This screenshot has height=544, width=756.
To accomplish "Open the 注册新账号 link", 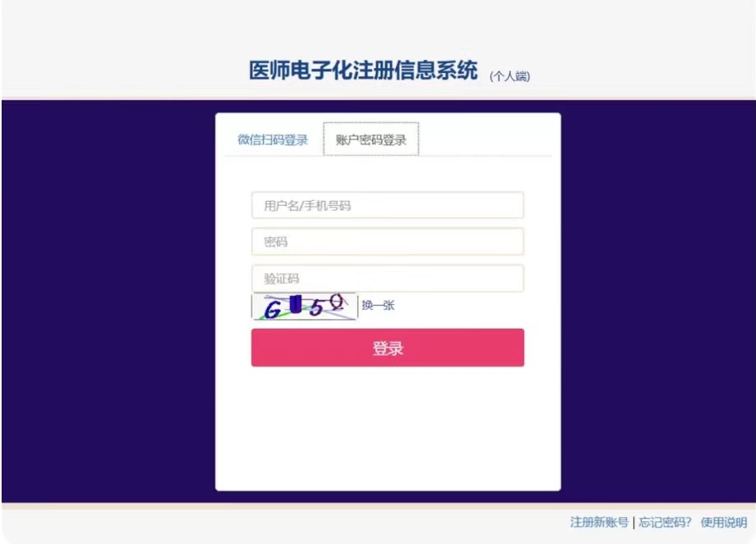I will pos(599,523).
